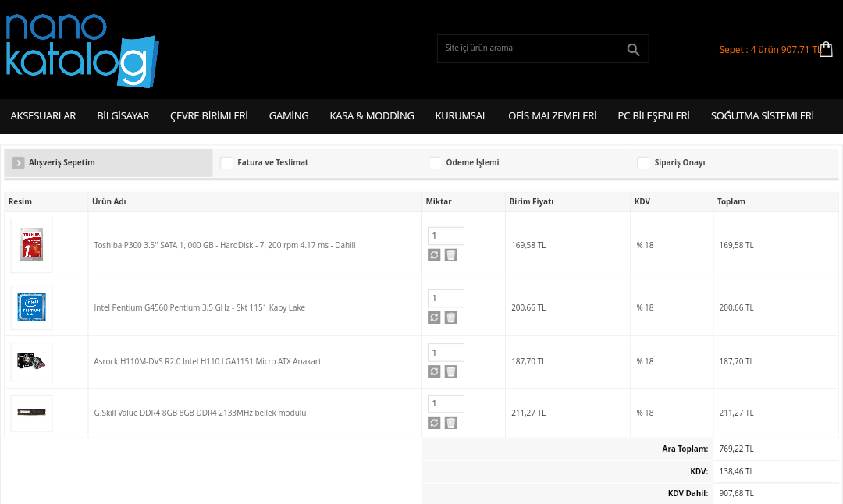Click quantity field for Toshiba P300
The image size is (843, 504).
(446, 236)
